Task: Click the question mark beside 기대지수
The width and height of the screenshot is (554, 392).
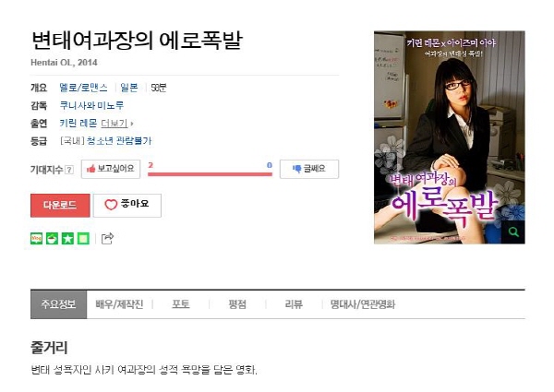Action: [x=69, y=170]
